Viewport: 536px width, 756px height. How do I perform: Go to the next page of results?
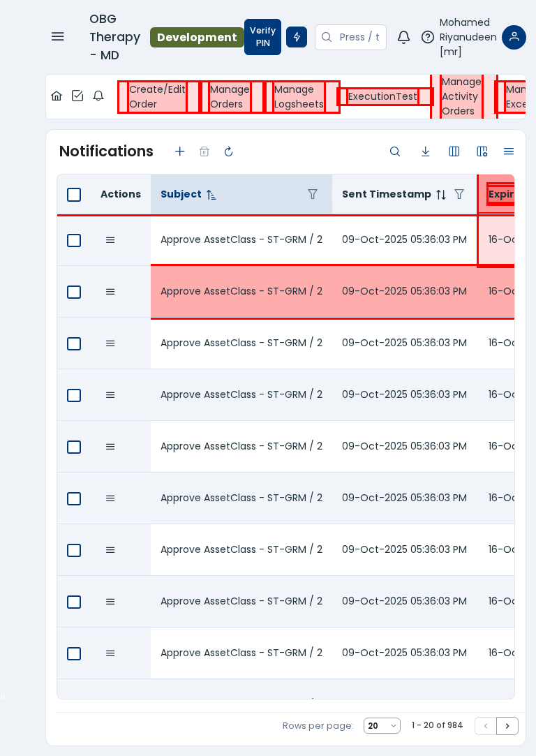click(507, 726)
